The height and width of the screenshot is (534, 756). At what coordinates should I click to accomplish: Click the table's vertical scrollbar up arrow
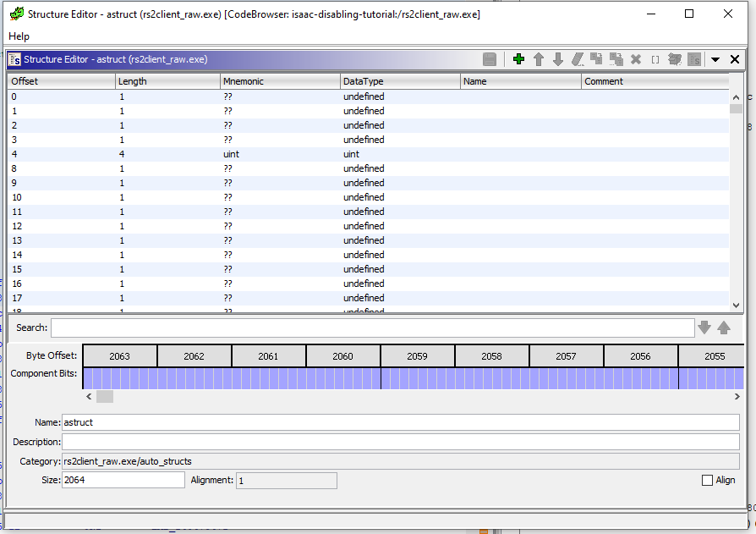click(x=736, y=97)
